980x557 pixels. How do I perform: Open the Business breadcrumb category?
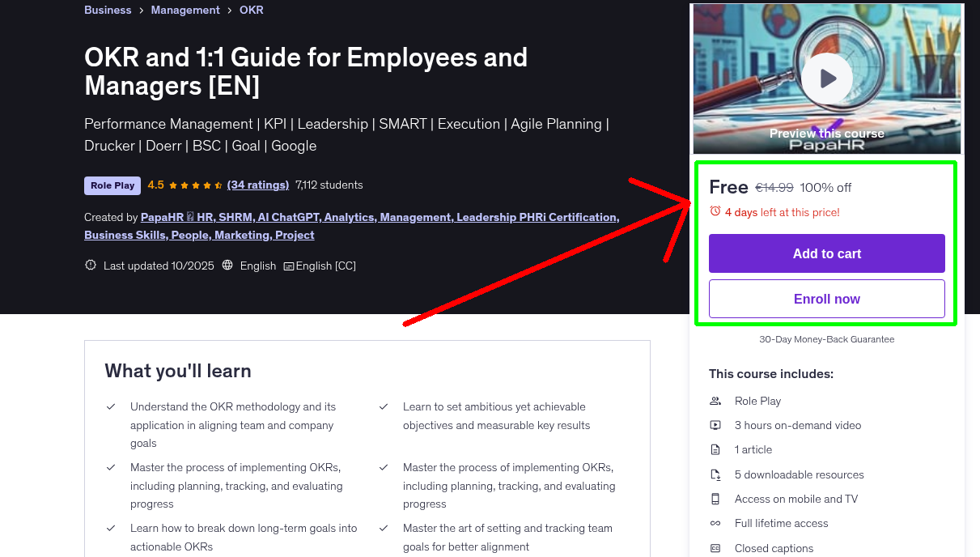click(107, 10)
